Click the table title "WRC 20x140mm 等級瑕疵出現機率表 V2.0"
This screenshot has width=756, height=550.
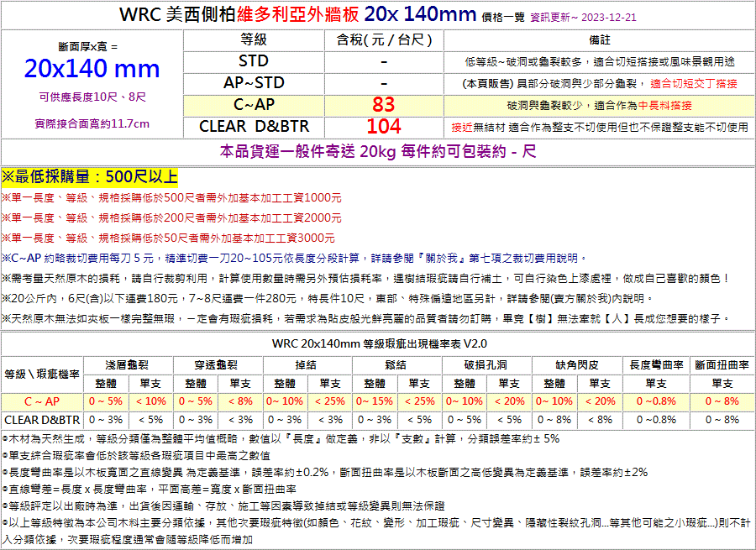(x=379, y=343)
